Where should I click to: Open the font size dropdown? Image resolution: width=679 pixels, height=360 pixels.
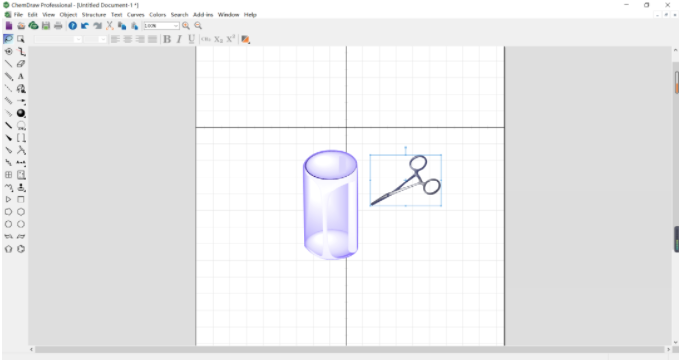(x=95, y=39)
